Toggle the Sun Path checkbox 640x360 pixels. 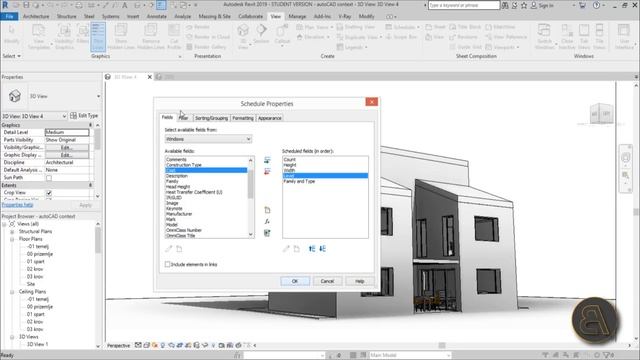[49, 178]
